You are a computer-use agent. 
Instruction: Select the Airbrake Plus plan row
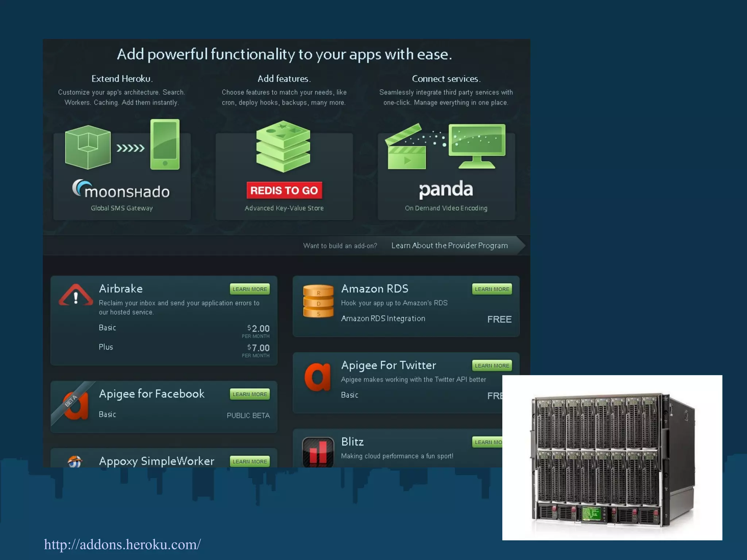184,349
